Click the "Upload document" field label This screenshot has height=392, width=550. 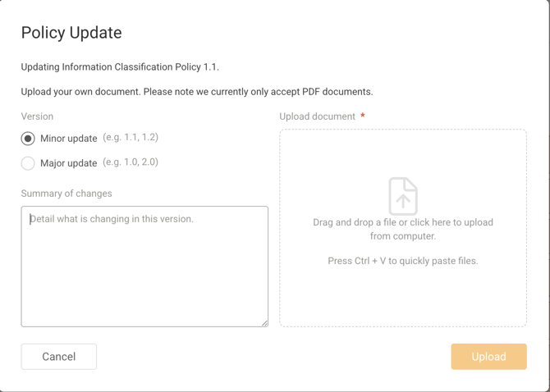(317, 116)
